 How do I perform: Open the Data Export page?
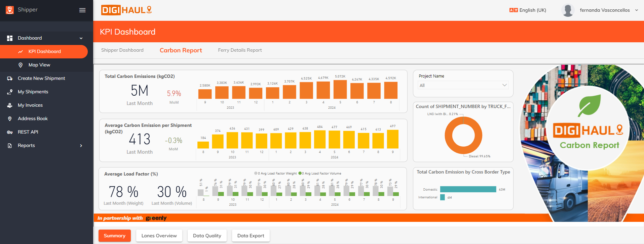tap(251, 236)
